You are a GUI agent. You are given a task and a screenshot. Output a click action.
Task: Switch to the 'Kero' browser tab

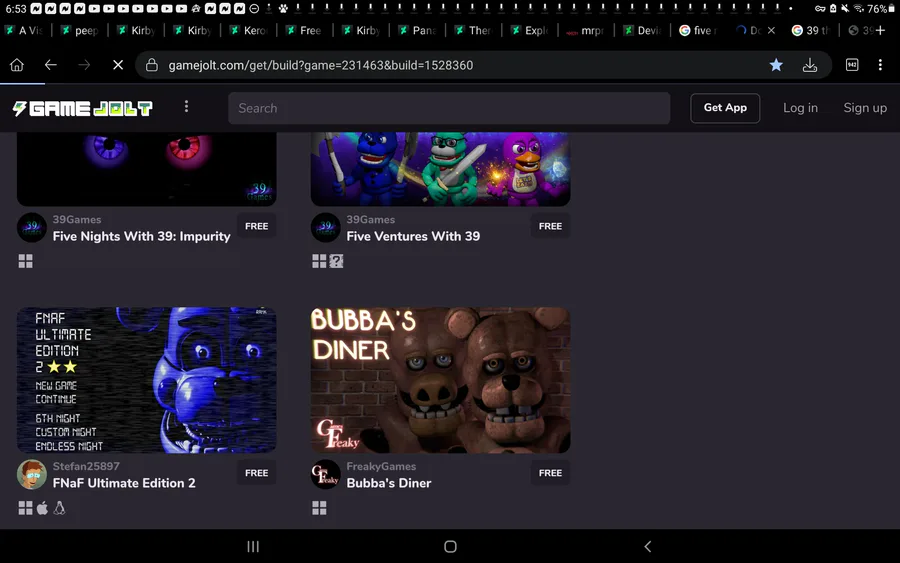249,30
